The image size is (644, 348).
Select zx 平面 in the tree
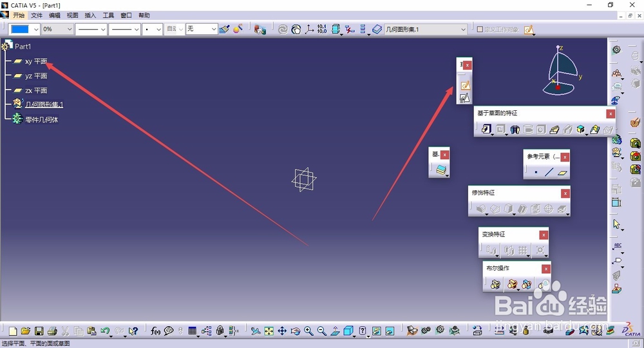[x=36, y=90]
